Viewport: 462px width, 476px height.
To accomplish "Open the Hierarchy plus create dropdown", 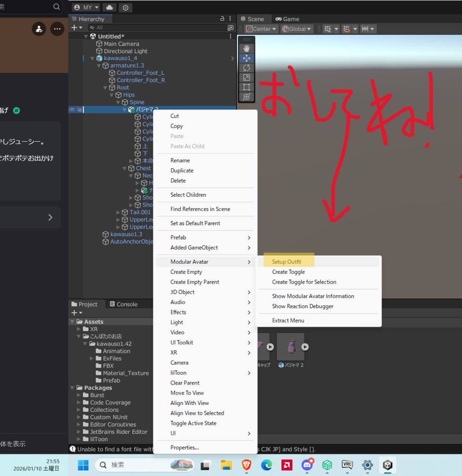I will tap(77, 27).
